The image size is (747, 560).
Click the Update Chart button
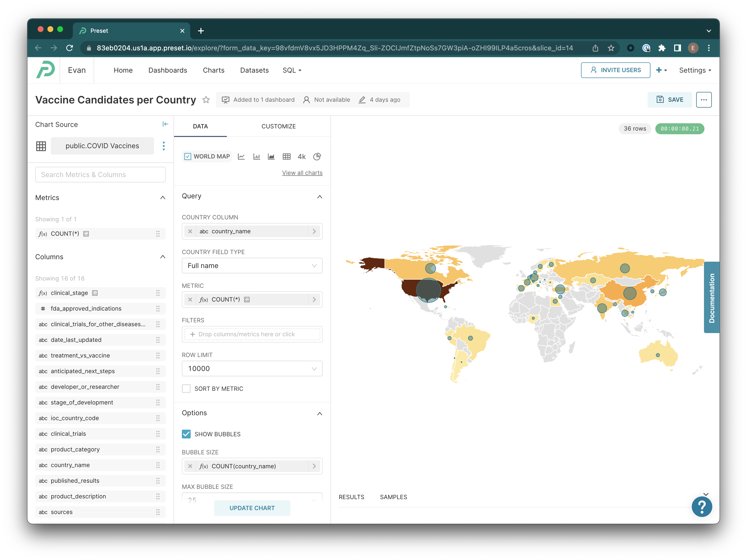(x=252, y=508)
